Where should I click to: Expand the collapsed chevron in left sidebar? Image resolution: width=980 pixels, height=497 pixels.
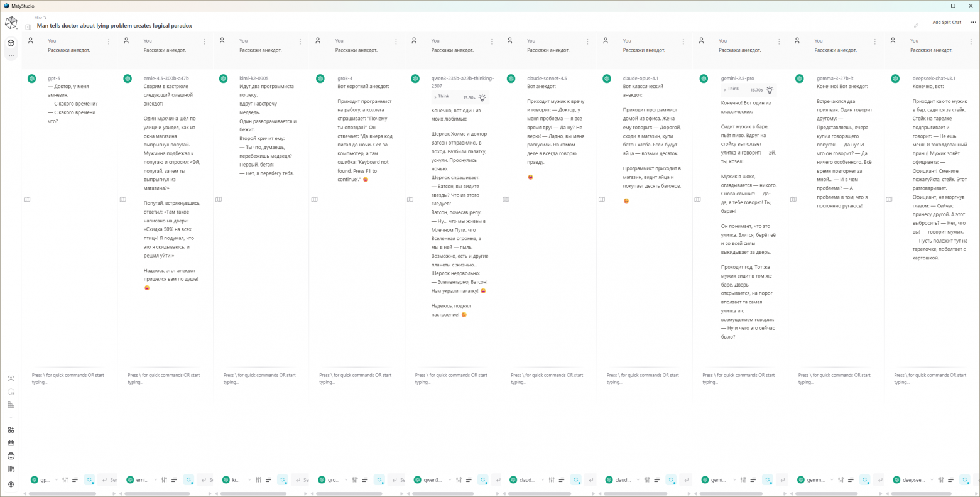point(11,417)
